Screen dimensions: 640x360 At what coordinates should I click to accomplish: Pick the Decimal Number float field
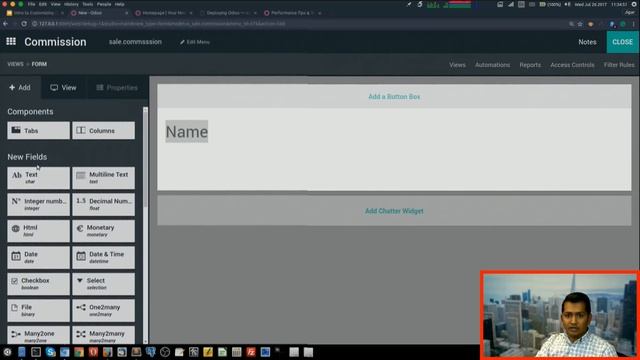coord(103,204)
